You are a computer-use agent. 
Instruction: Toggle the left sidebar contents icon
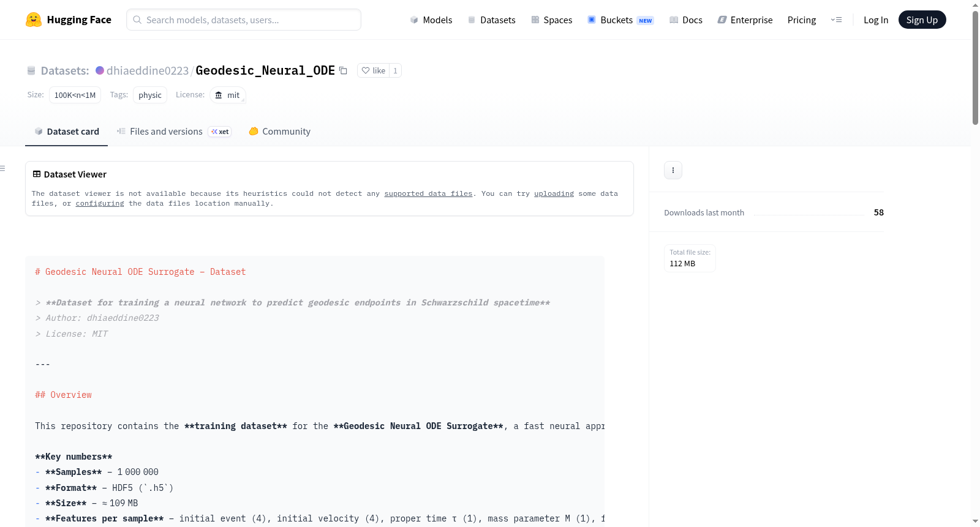3,168
